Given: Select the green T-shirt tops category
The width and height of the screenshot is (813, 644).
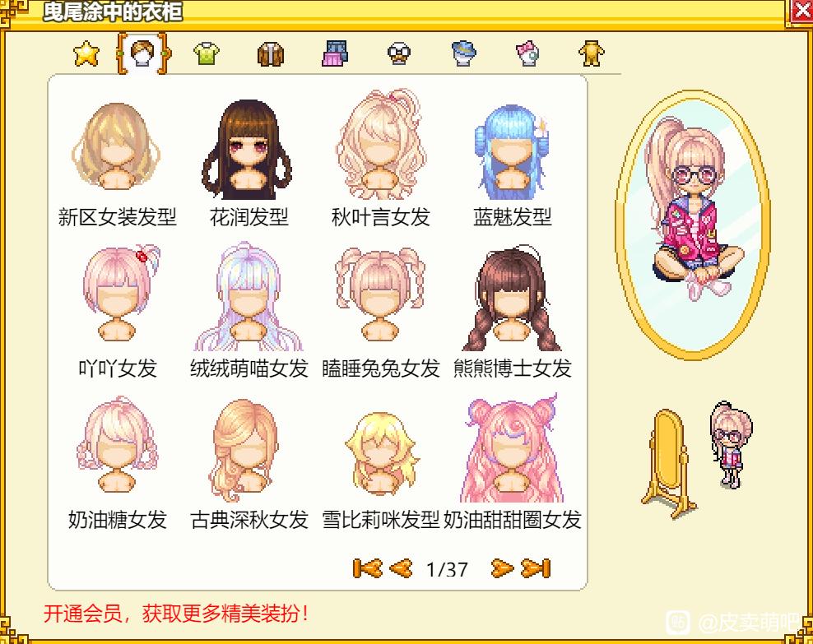Looking at the screenshot, I should point(207,53).
